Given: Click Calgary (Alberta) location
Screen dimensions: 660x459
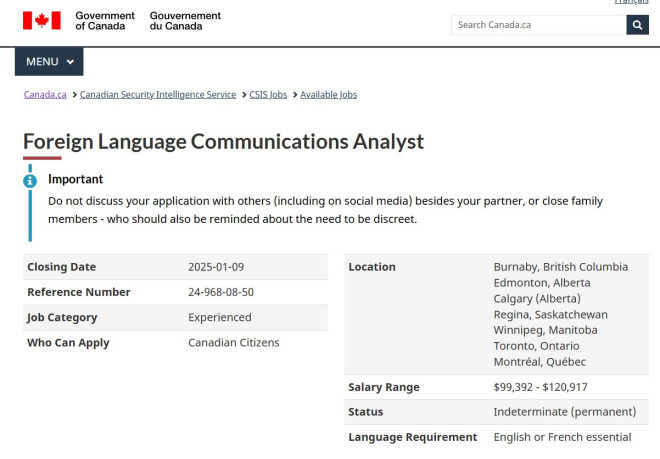Looking at the screenshot, I should [x=537, y=299].
